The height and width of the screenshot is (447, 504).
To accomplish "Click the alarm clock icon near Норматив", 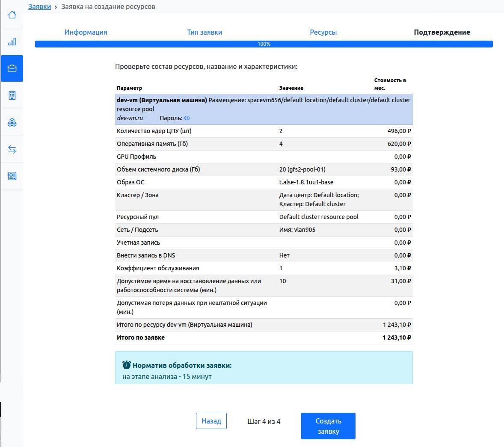I will coord(127,365).
